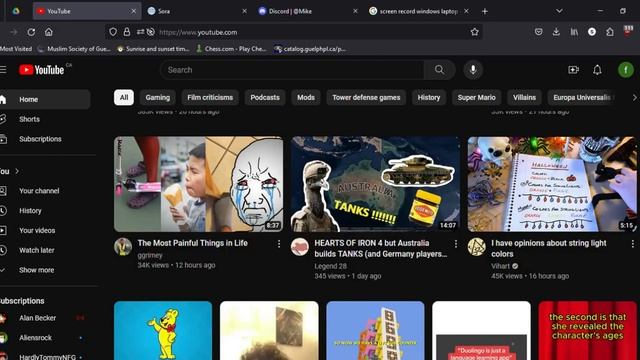640x360 pixels.
Task: Play the string light colors thumbnail
Action: coord(552,184)
